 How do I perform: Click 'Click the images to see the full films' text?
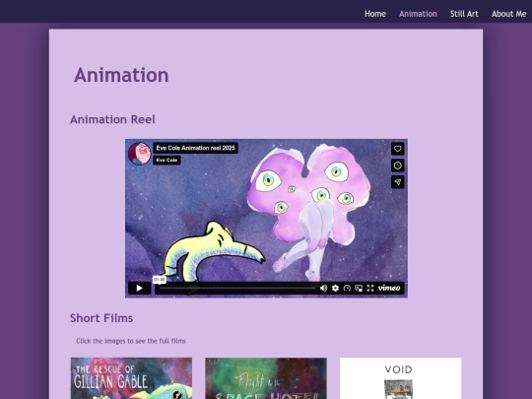tap(131, 341)
